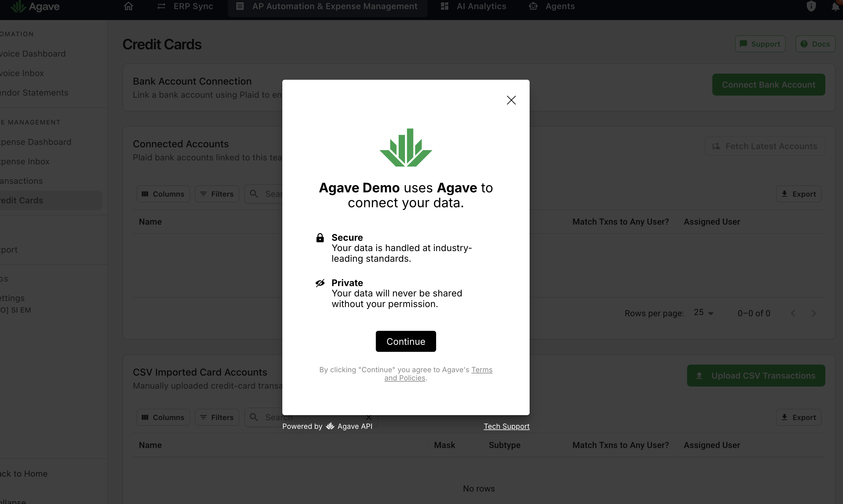Sort by Mask column in CSV table
The width and height of the screenshot is (843, 504).
pyautogui.click(x=444, y=445)
